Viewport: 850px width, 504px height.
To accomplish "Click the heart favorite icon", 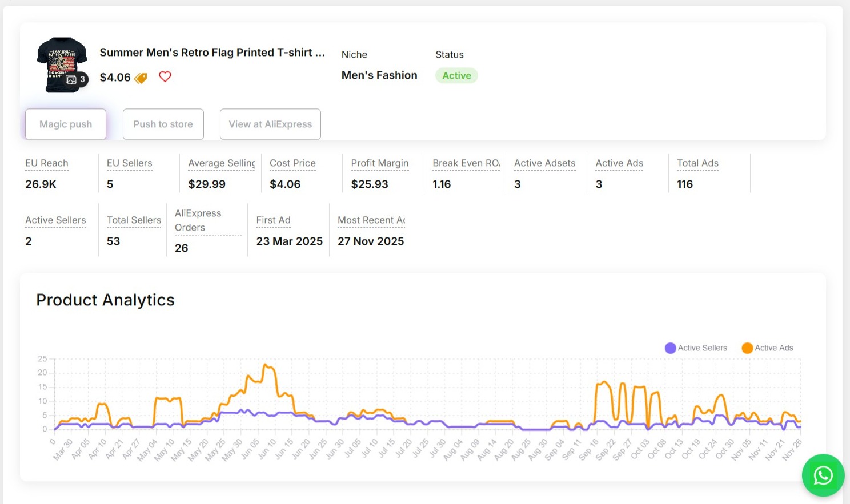I will (165, 76).
